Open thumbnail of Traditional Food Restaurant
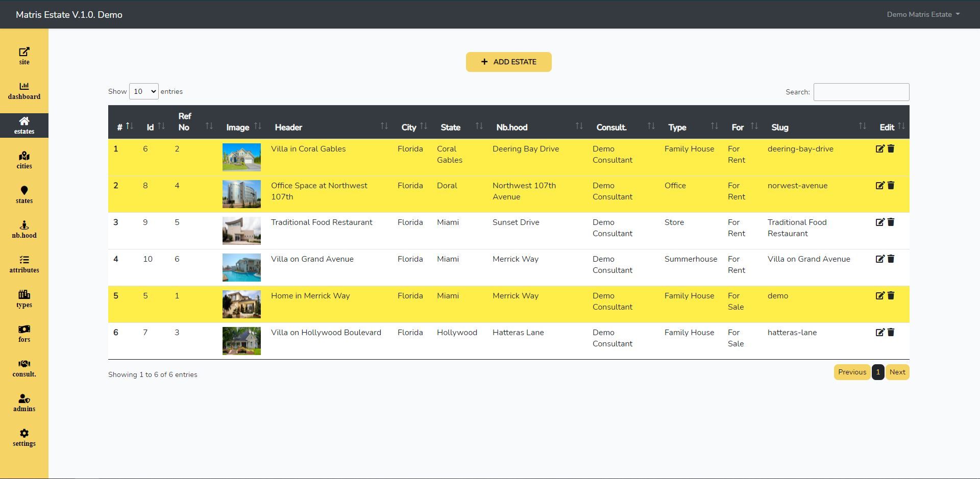The image size is (980, 479). coord(241,231)
